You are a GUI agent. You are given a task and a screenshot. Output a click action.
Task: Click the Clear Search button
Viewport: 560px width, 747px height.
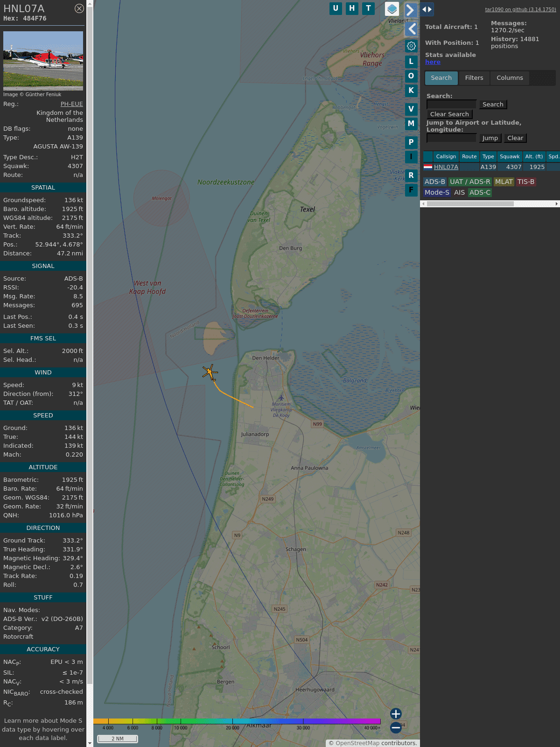[449, 114]
